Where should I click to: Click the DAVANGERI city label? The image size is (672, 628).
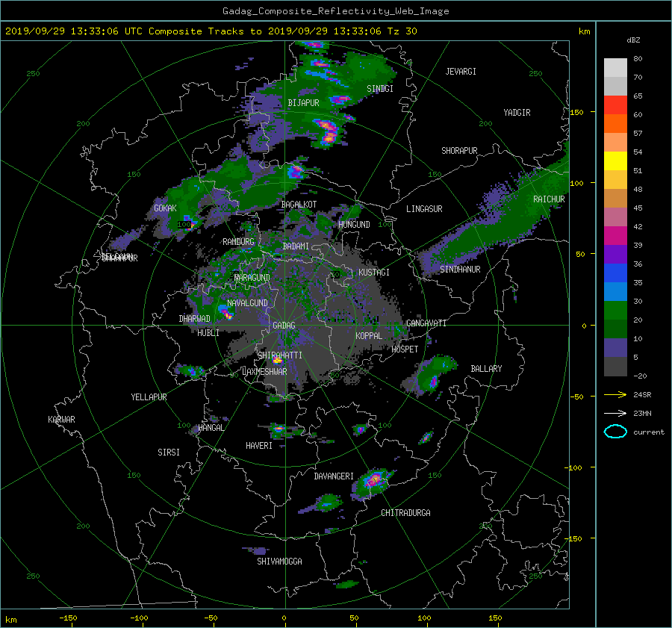click(334, 476)
